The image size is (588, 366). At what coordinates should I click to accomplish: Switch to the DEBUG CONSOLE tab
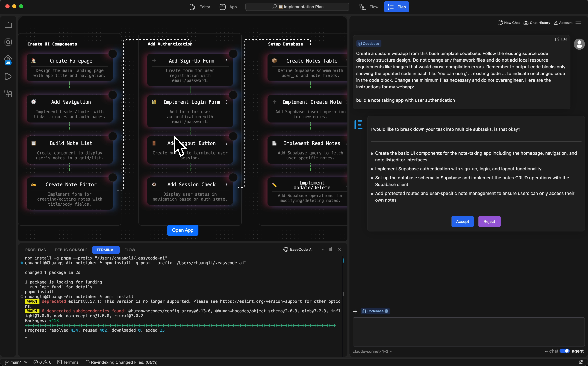pyautogui.click(x=71, y=250)
